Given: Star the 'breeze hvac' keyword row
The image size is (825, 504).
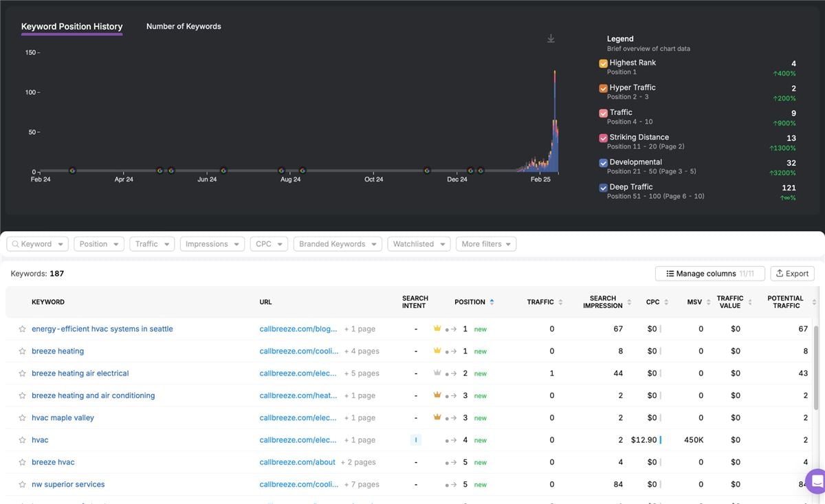Looking at the screenshot, I should click(x=22, y=462).
